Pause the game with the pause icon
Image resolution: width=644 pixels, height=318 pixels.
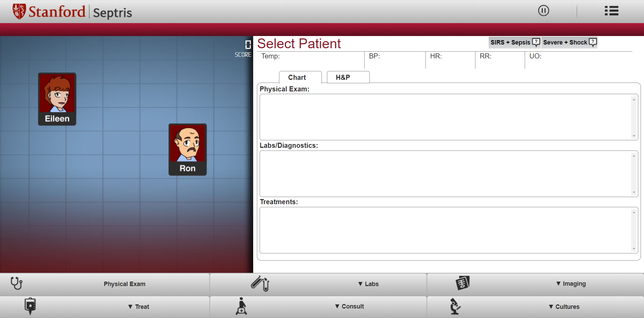[543, 11]
